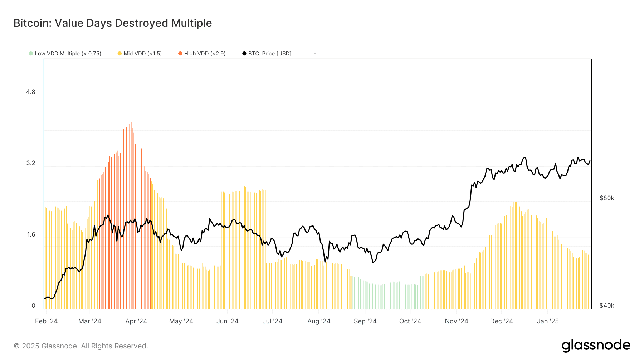Open the glassnode logo

(596, 346)
